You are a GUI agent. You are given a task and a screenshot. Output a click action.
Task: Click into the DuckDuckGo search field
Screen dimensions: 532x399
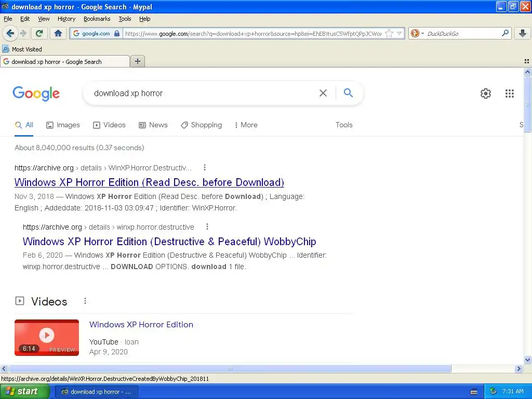pos(462,33)
